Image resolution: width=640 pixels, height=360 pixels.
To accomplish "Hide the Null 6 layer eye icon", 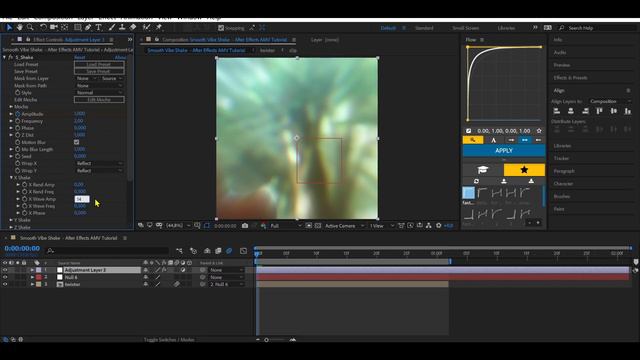I will tap(5, 277).
